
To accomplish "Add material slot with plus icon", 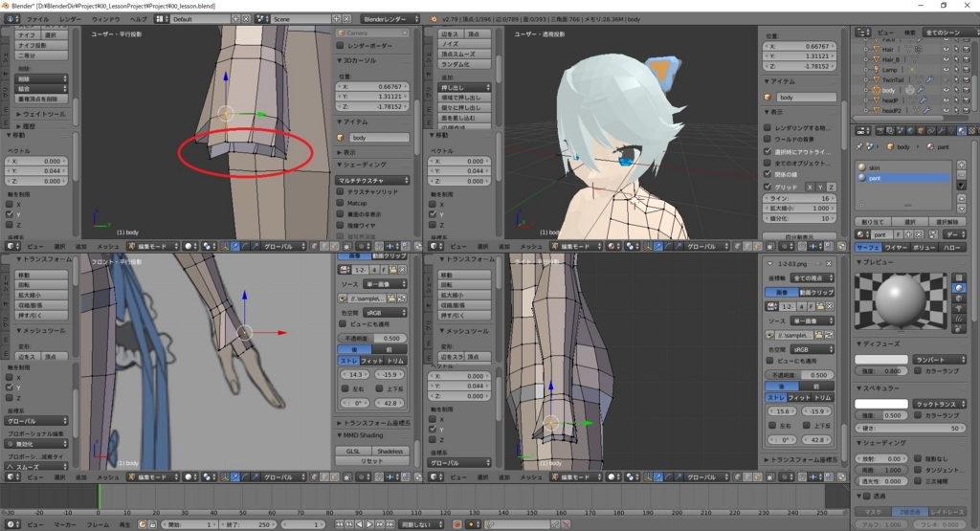I will (x=961, y=165).
